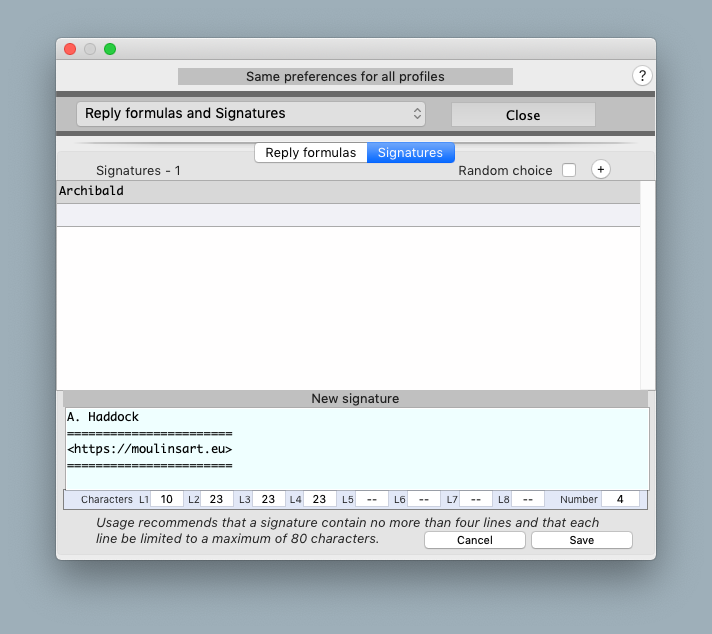
Task: Select the Archibald signature row
Action: click(x=348, y=191)
